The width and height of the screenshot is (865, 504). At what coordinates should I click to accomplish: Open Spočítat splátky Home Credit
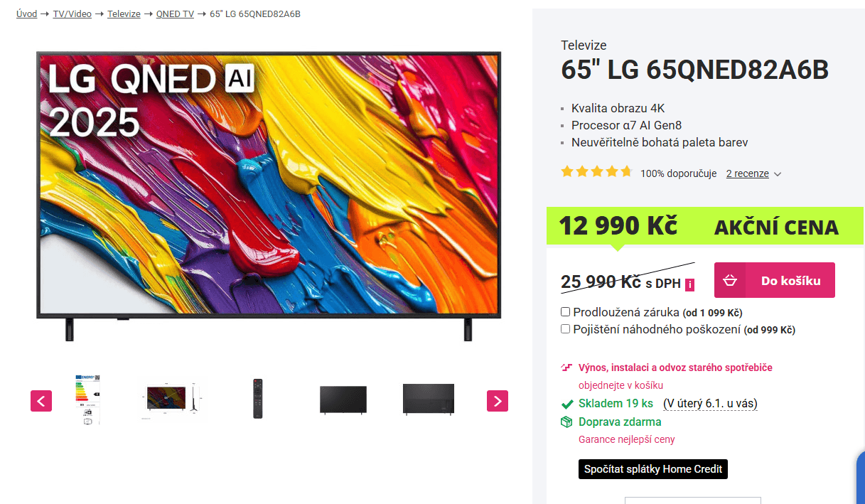[652, 468]
